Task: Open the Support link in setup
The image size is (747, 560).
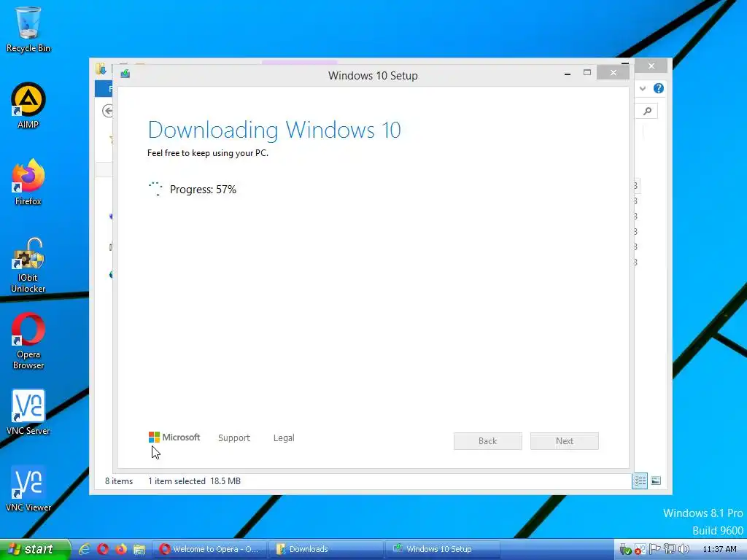Action: (x=234, y=438)
